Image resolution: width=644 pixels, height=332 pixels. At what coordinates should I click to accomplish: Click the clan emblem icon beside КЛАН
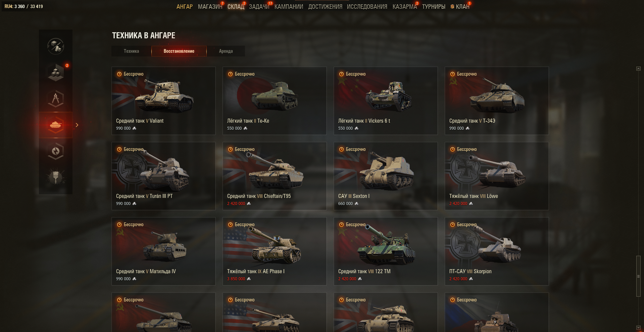coord(452,7)
